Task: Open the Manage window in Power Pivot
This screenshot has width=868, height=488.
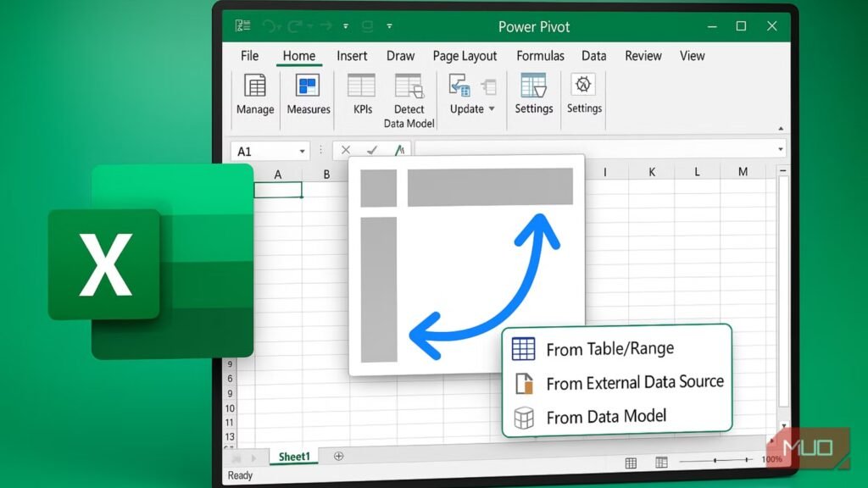Action: (x=254, y=95)
